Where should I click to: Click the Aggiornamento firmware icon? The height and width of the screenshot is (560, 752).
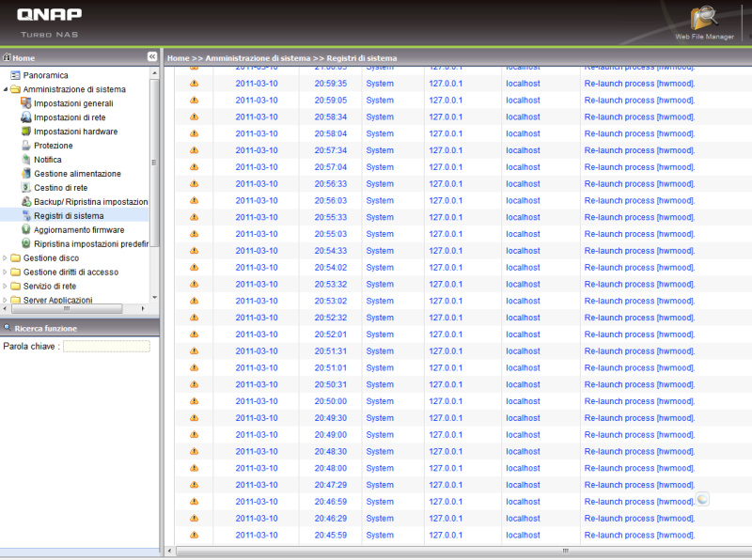[x=26, y=230]
